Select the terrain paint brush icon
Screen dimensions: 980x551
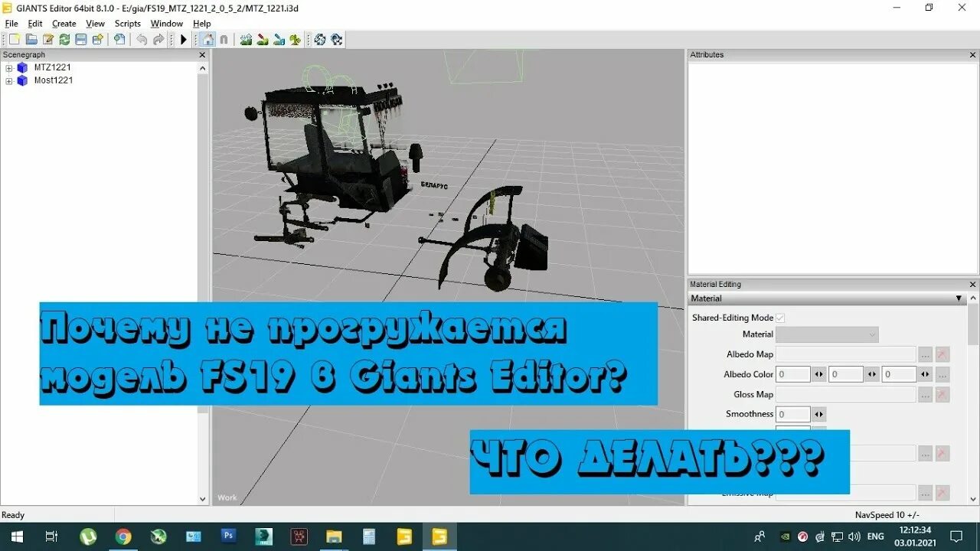pos(263,40)
